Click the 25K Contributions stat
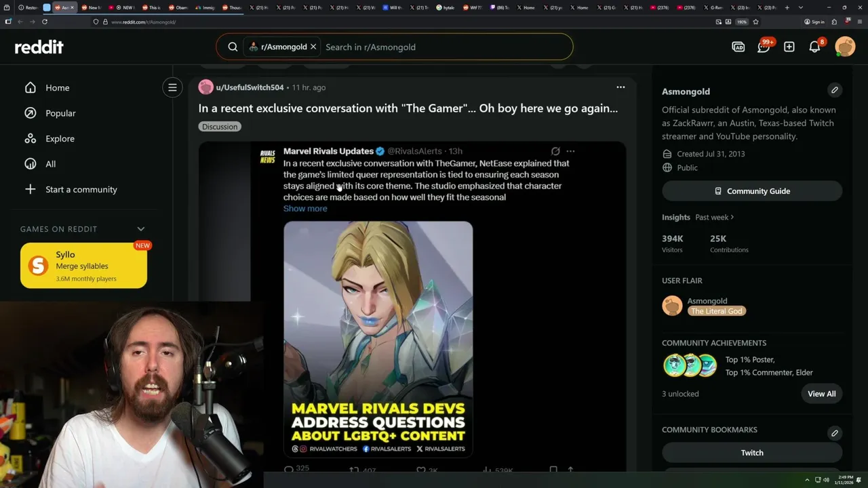Image resolution: width=868 pixels, height=488 pixels. click(729, 243)
